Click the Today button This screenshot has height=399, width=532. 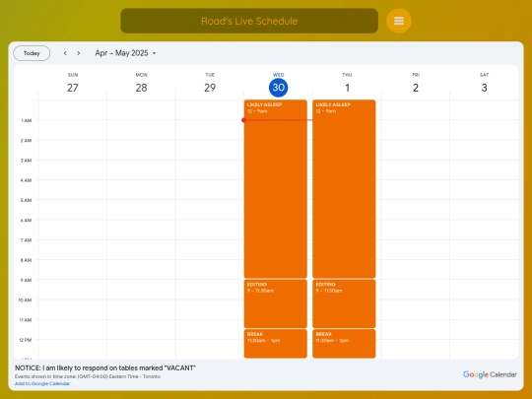click(x=32, y=53)
